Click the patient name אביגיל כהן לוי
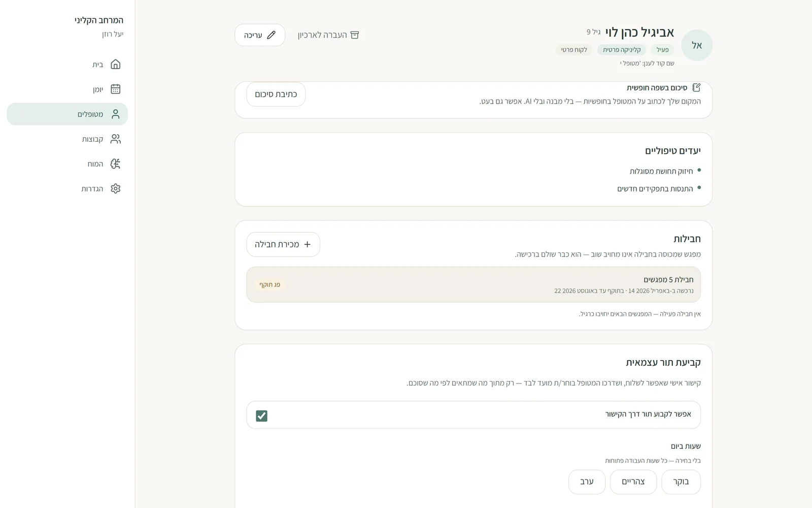Image resolution: width=812 pixels, height=508 pixels. tap(639, 33)
